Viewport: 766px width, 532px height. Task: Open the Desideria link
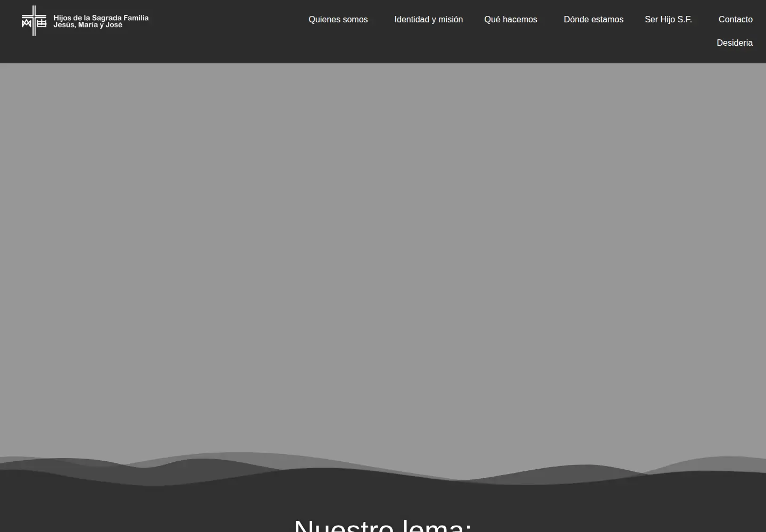click(735, 43)
